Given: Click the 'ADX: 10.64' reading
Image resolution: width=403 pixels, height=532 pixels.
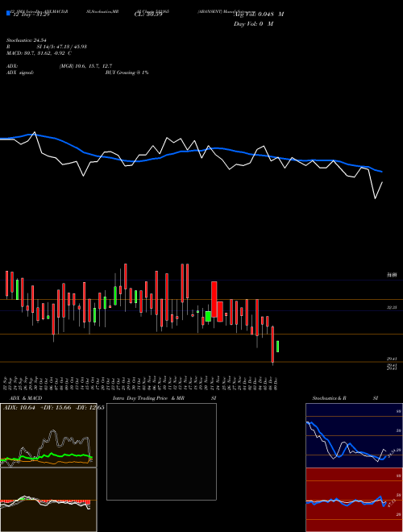Looking at the screenshot, I should (19, 408).
